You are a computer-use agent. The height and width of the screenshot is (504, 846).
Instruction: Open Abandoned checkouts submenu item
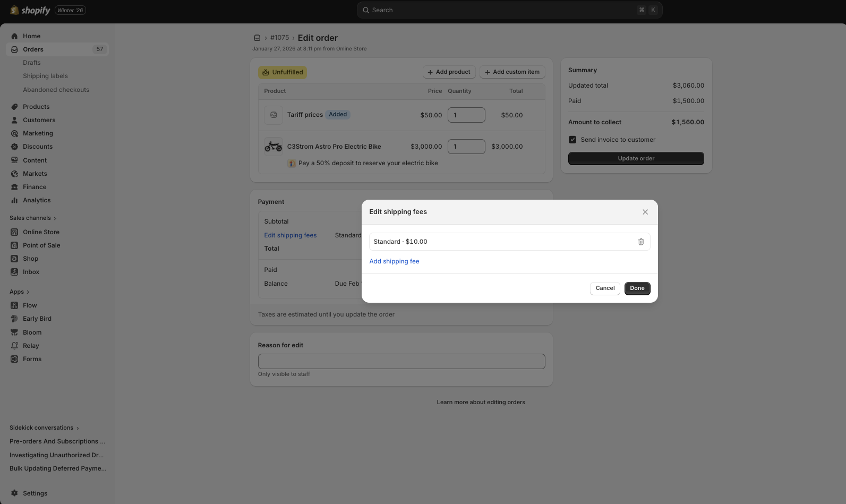point(56,90)
